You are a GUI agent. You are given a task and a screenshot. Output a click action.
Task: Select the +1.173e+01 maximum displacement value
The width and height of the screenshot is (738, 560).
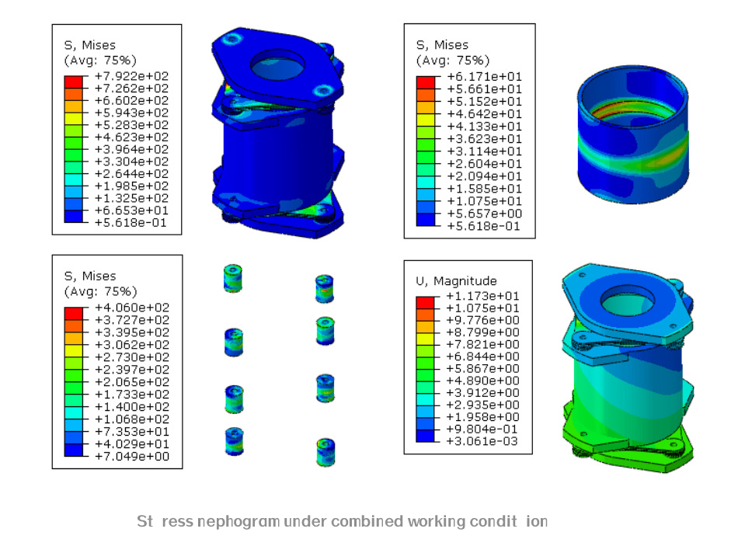(482, 296)
